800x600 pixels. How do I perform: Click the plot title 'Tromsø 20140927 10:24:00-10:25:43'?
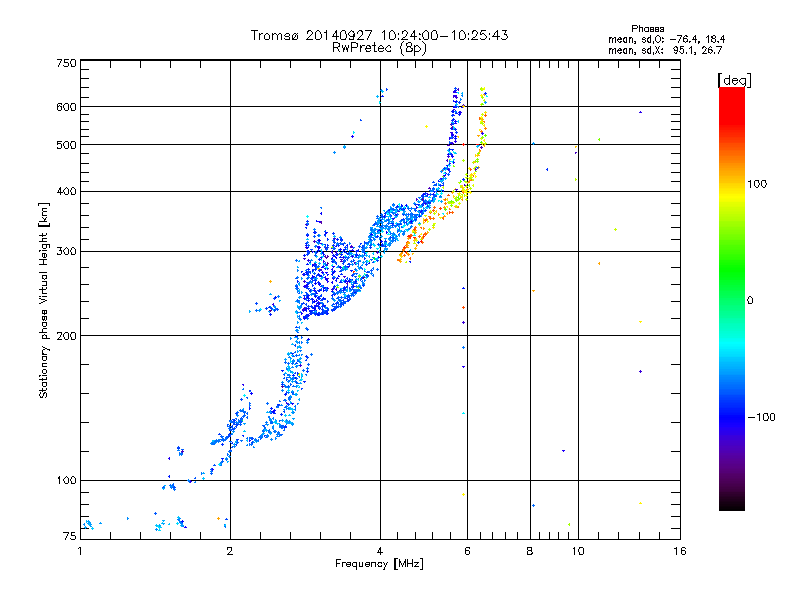[x=379, y=35]
